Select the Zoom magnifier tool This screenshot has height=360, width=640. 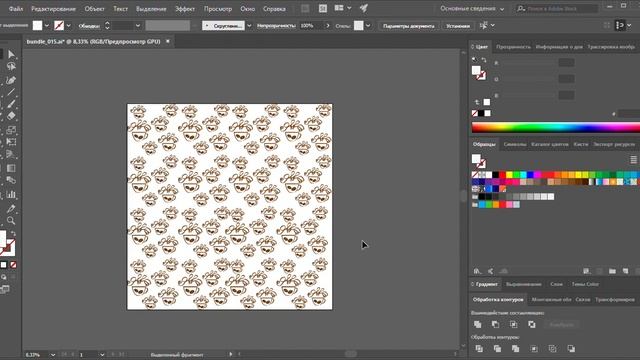point(11,221)
